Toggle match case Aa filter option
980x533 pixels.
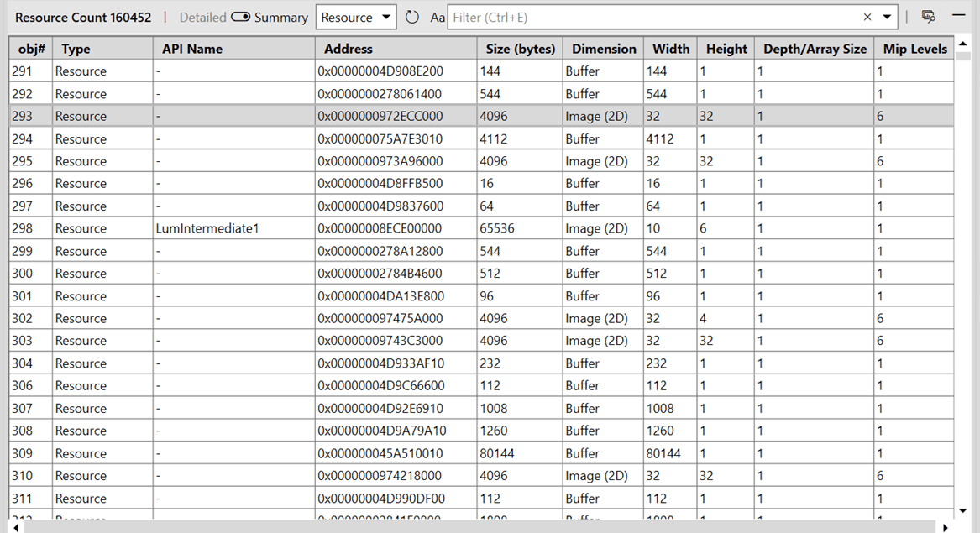click(437, 18)
